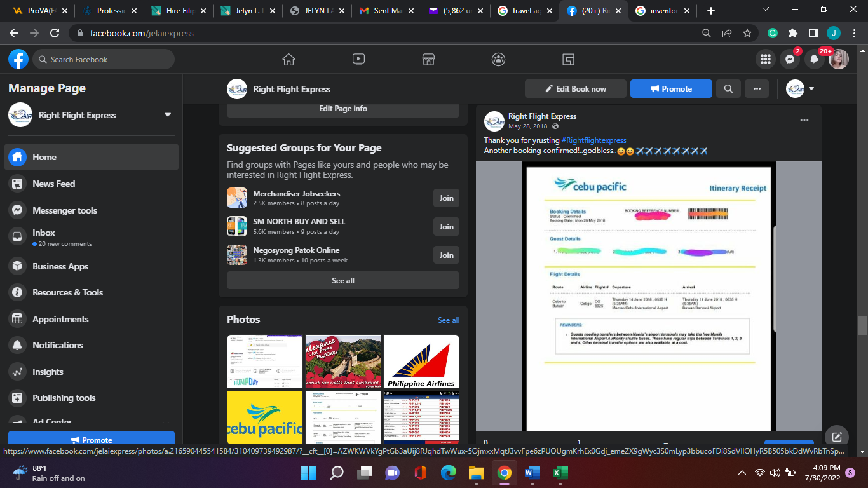Select Home in Manage Page sidebar
Screen dimensions: 868x488
[x=92, y=157]
